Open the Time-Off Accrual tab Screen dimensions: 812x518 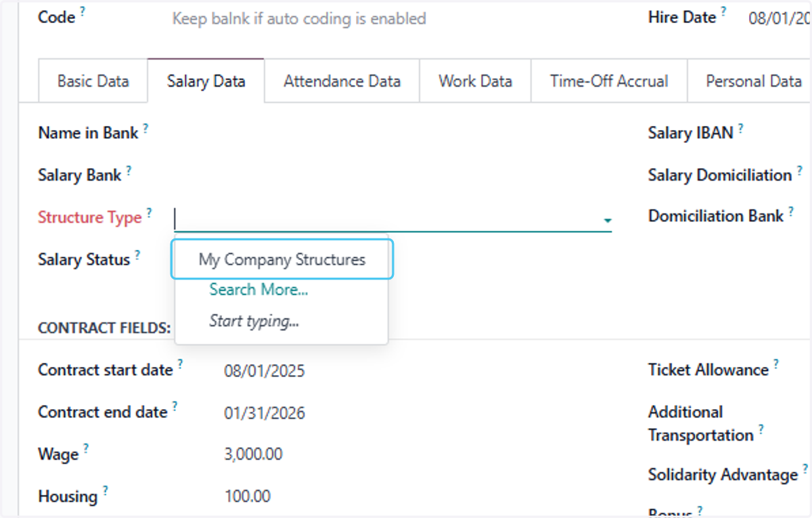click(609, 81)
